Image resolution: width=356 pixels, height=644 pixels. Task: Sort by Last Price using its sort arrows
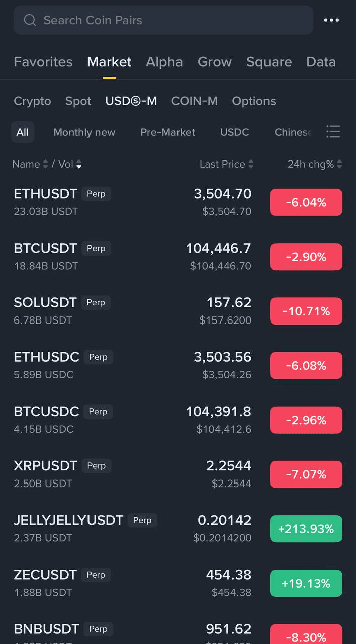[251, 164]
